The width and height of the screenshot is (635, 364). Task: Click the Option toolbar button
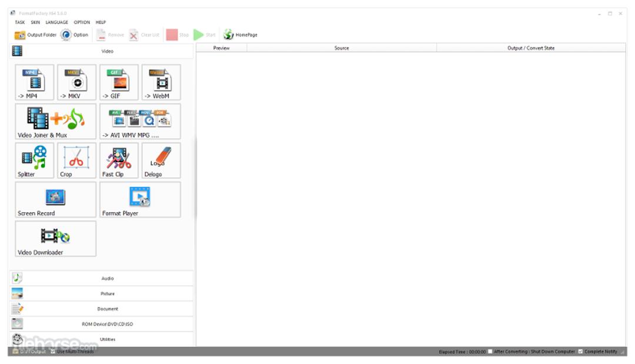75,35
